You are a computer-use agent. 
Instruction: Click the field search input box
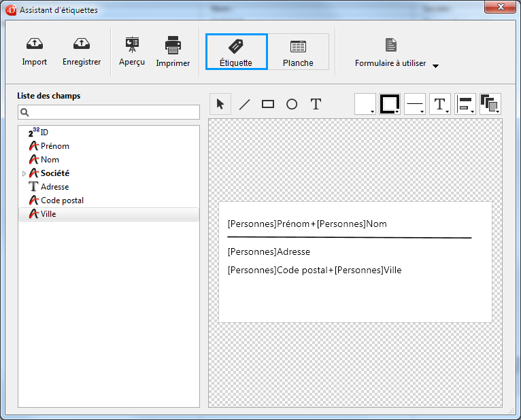pos(109,112)
